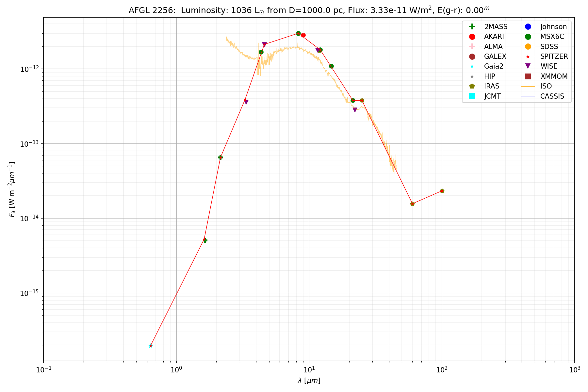Click the F_λ y-axis label
The width and height of the screenshot is (588, 392).
(12, 189)
